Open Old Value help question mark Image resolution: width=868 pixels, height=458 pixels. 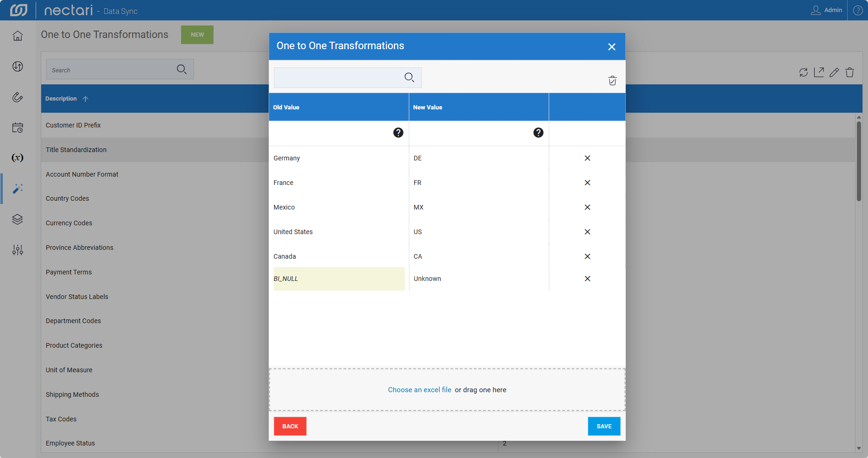398,133
